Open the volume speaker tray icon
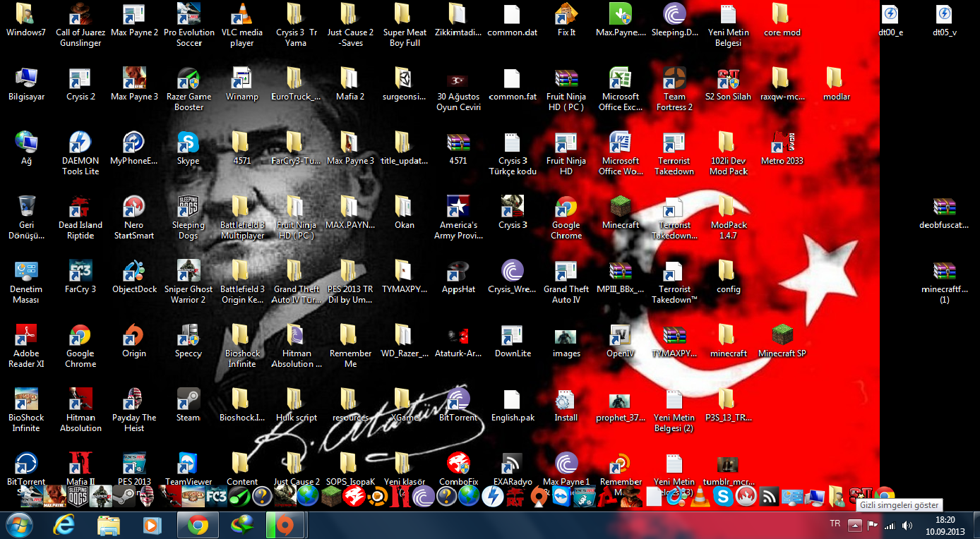This screenshot has height=539, width=980. [x=907, y=525]
